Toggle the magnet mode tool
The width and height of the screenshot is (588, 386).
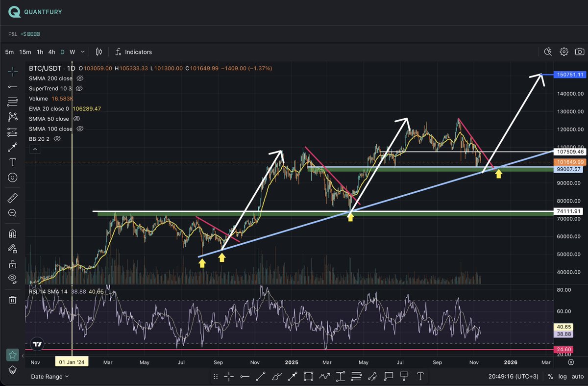(13, 234)
